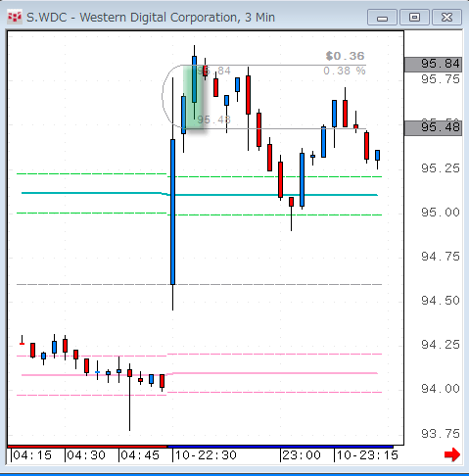Click the 95.48 price marker on axis

(433, 128)
